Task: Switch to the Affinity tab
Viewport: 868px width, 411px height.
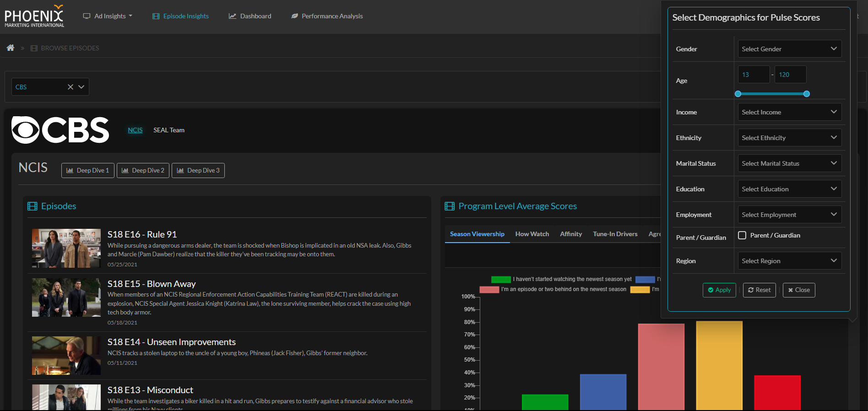Action: click(x=571, y=234)
